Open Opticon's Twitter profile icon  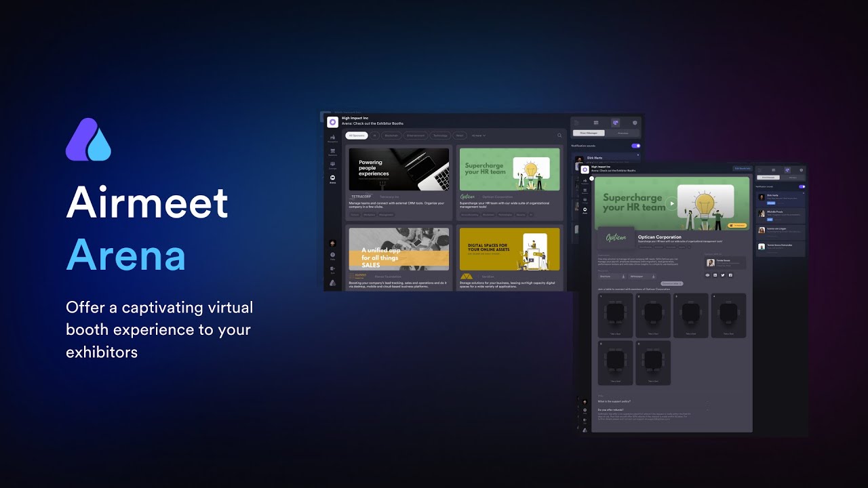click(x=723, y=275)
